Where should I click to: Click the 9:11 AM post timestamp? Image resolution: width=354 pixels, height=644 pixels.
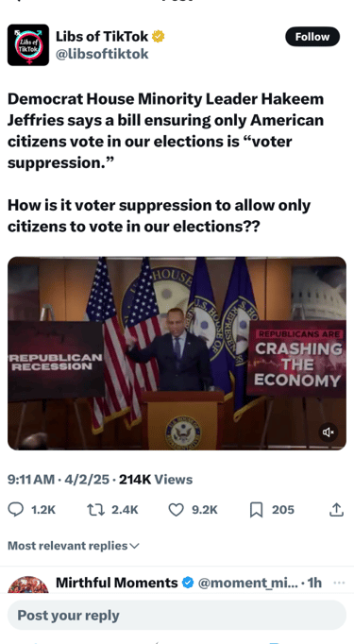click(31, 480)
